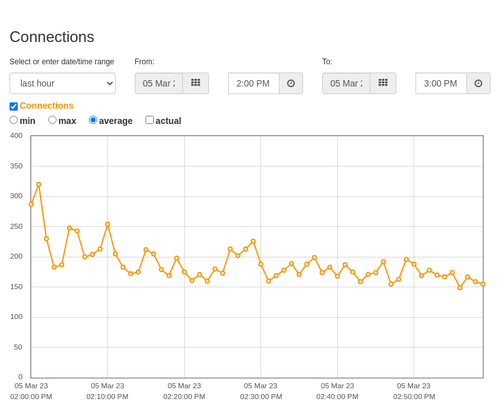Click the '02:50:00 PM' x-axis label
The height and width of the screenshot is (403, 500).
[414, 397]
